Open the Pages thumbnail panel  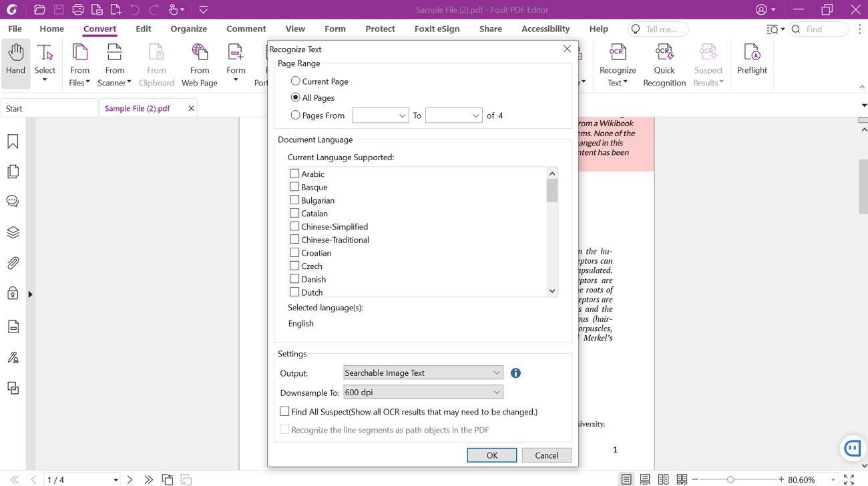click(x=13, y=172)
